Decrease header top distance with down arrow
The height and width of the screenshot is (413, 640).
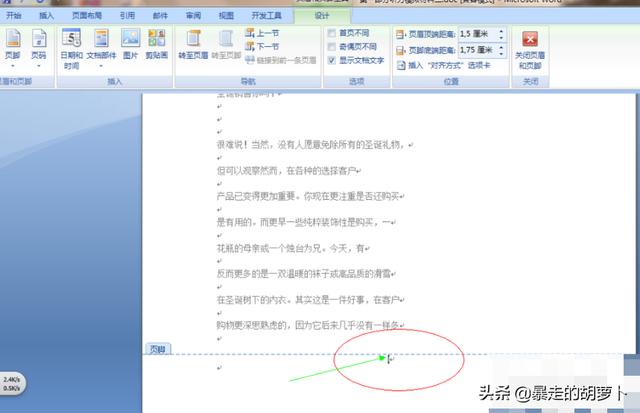[502, 38]
